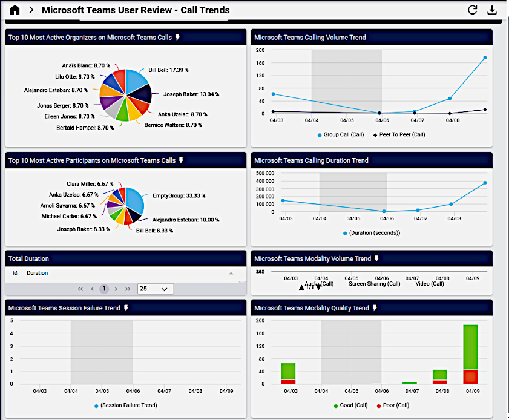
Task: Click 'Bill Bell: 8.33 %' label
Action: click(154, 231)
